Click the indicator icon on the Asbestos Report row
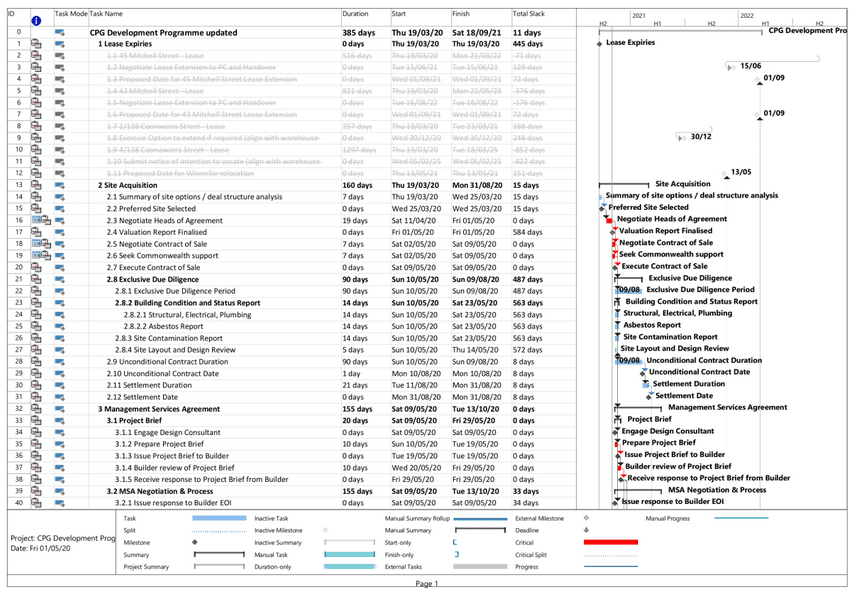This screenshot has height=598, width=866. [36, 326]
